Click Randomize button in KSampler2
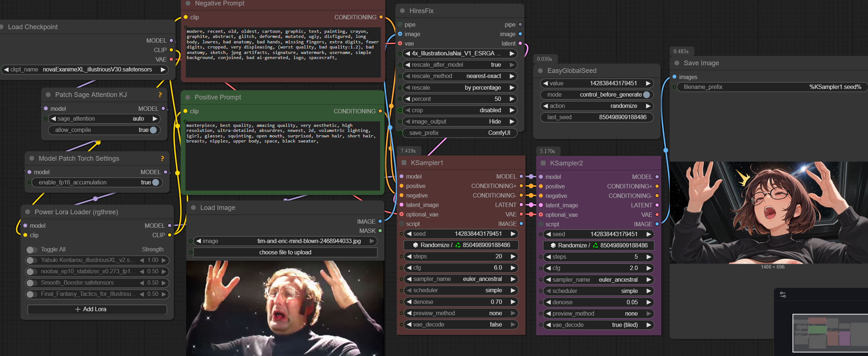This screenshot has width=868, height=356. (x=599, y=246)
